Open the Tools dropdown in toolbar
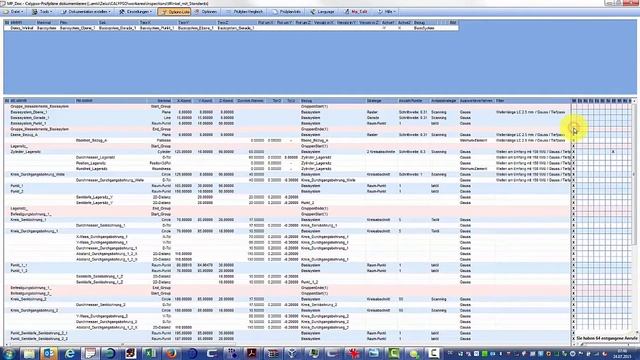 point(42,12)
